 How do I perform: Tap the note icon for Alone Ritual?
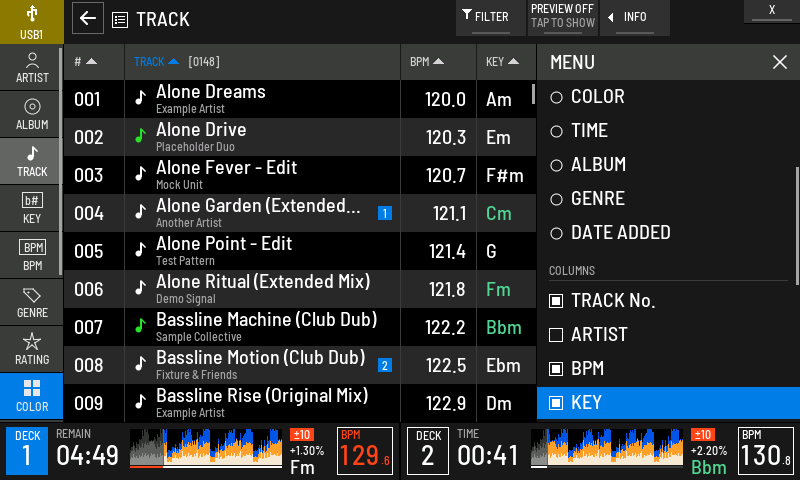pos(140,288)
